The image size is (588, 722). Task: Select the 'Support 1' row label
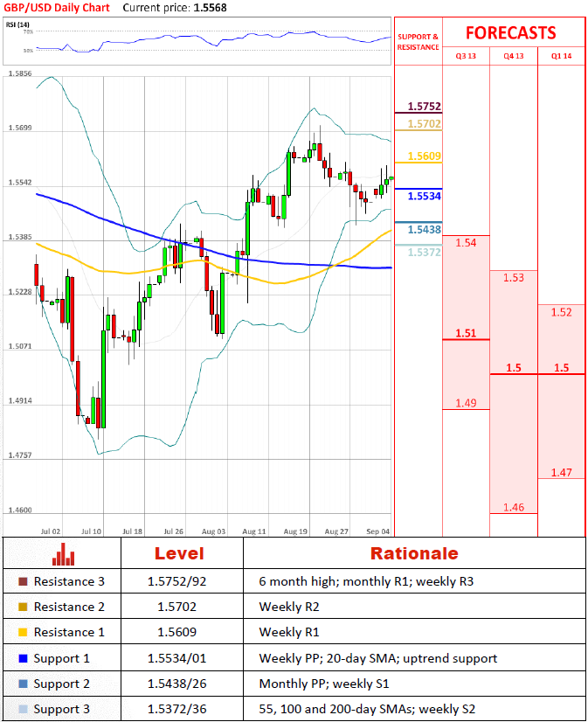point(62,659)
